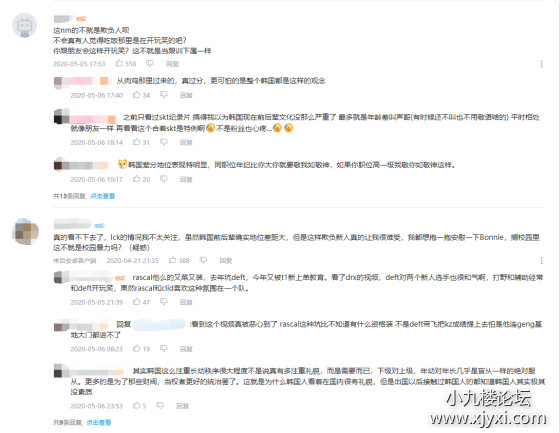The width and height of the screenshot is (560, 433).
Task: Dislike the reply dated 2020-05-06 10:17
Action: 164,179
